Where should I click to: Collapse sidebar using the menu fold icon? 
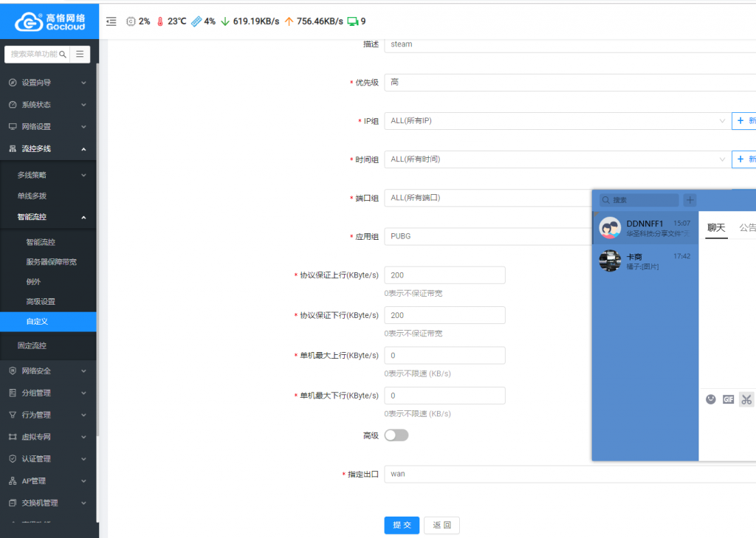coord(111,21)
